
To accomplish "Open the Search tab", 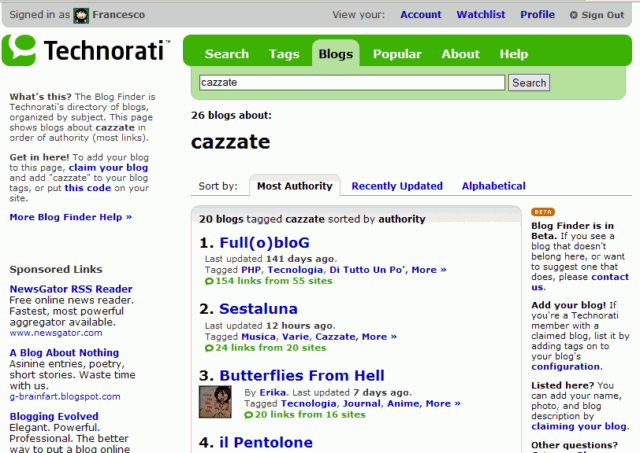I will click(227, 54).
